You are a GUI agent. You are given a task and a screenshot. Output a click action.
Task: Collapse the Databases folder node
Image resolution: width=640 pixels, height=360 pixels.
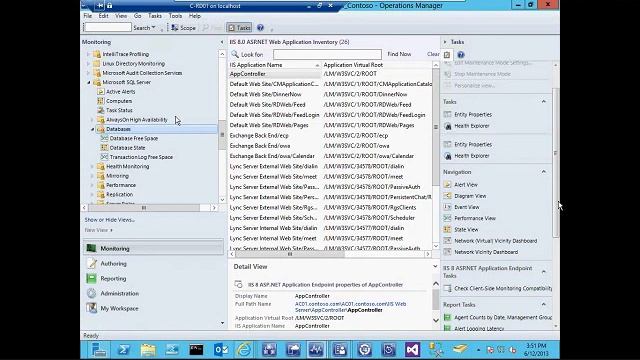click(x=93, y=129)
